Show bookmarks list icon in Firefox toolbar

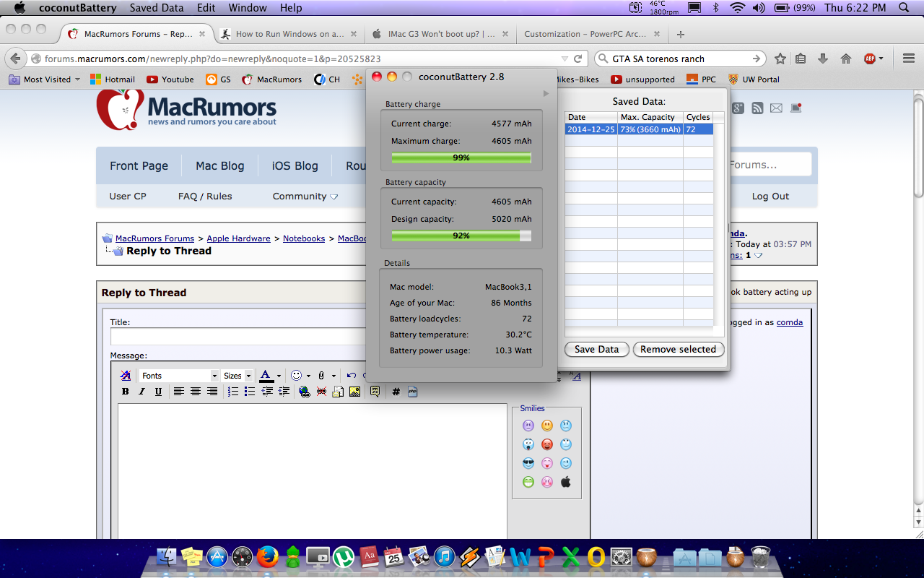pyautogui.click(x=801, y=59)
